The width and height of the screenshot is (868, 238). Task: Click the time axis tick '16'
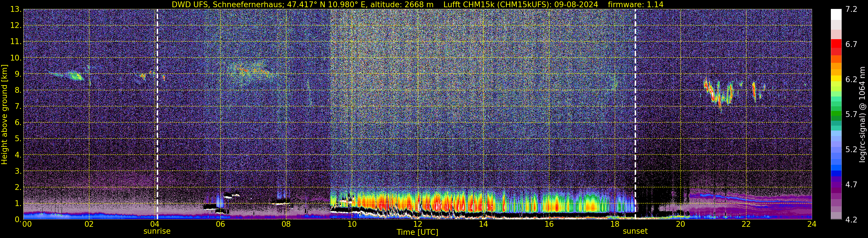tap(549, 224)
